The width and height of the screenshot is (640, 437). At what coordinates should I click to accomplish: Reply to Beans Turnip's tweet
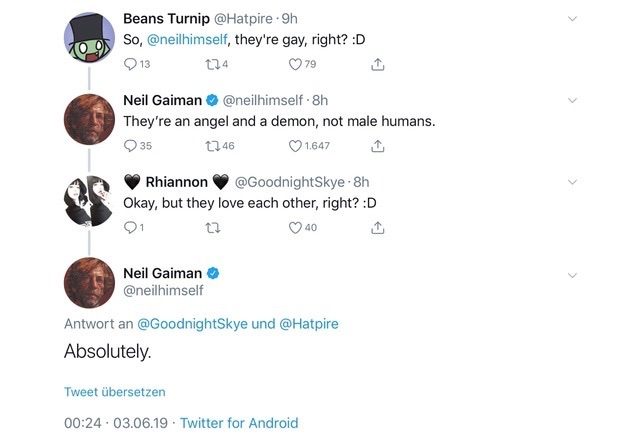129,65
